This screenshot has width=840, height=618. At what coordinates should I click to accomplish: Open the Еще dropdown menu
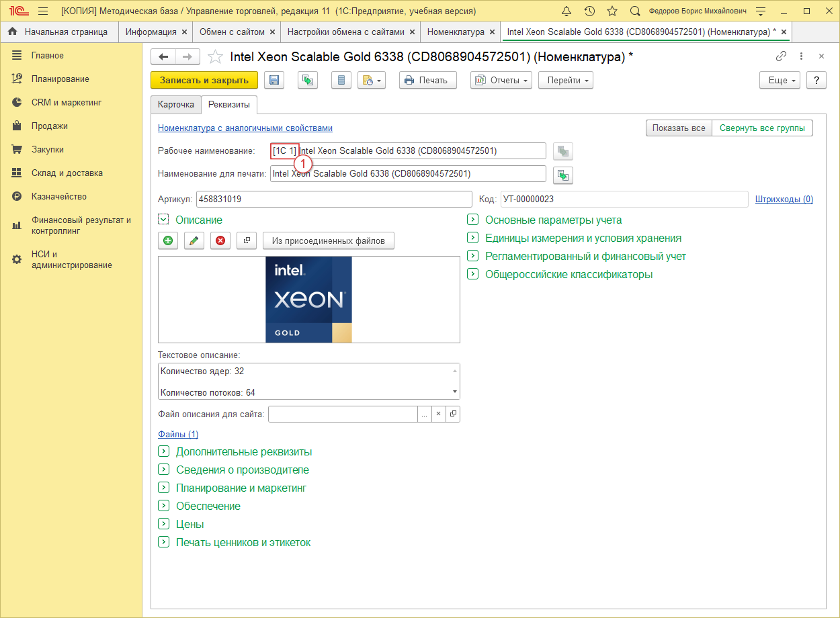pos(780,81)
